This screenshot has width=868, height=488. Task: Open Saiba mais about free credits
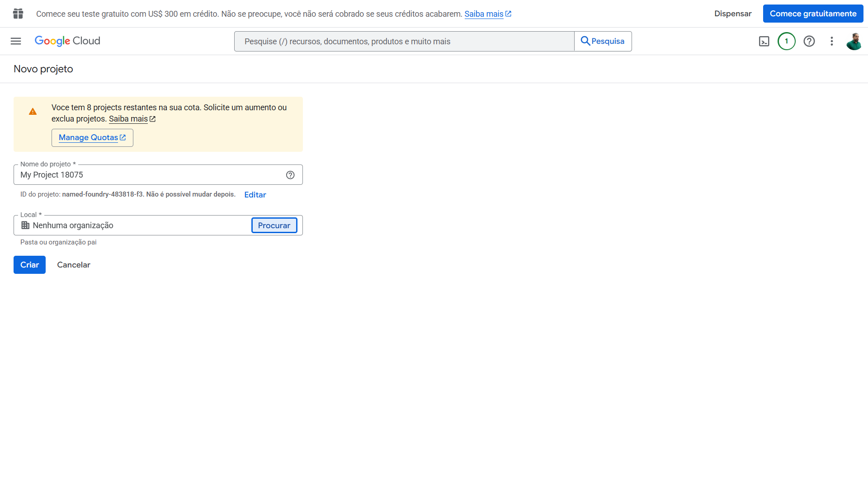coord(484,14)
